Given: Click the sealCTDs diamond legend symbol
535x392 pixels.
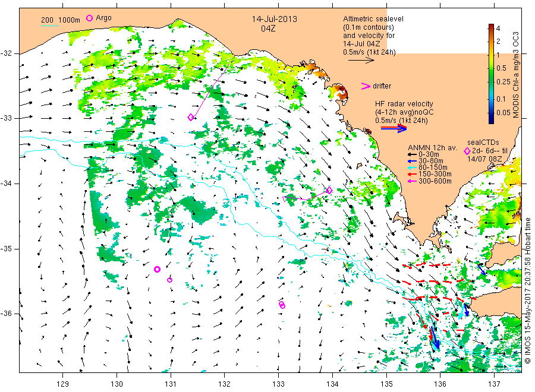Looking at the screenshot, I should [467, 151].
